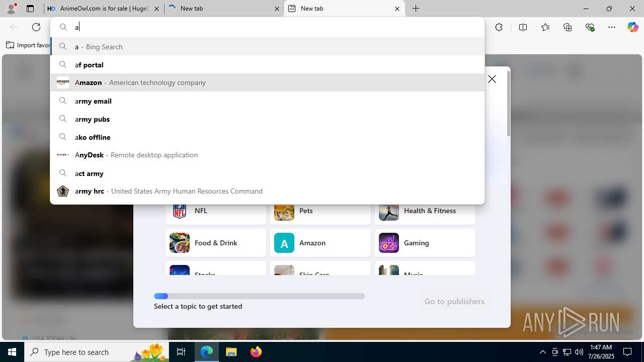Close the active New tab

pyautogui.click(x=397, y=9)
